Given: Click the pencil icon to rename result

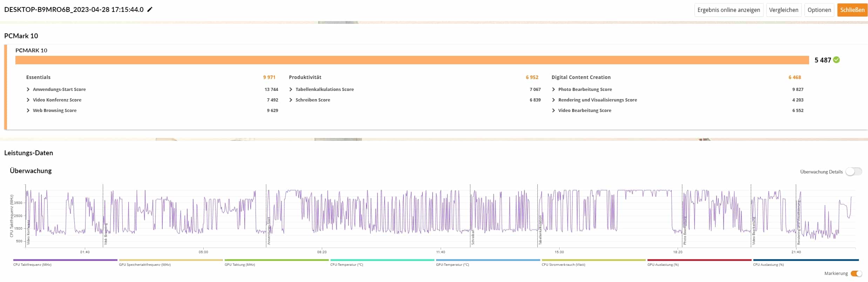Looking at the screenshot, I should 150,10.
